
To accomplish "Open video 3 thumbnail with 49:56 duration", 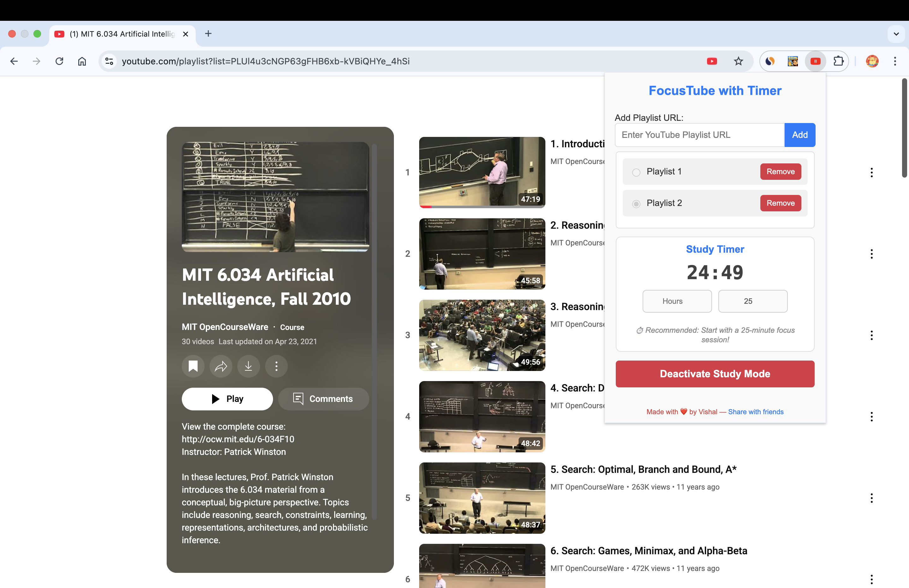I will point(482,335).
